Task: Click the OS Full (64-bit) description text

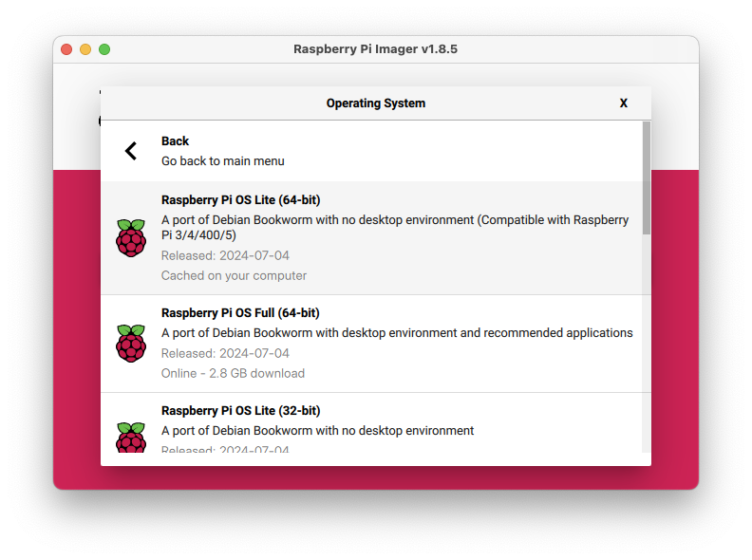Action: tap(397, 333)
